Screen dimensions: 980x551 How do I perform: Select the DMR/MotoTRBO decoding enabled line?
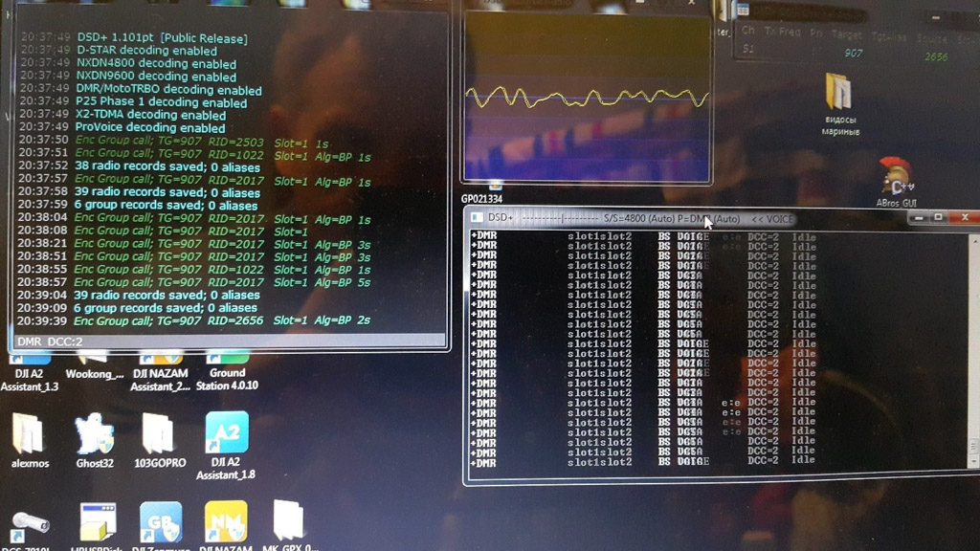(x=141, y=89)
